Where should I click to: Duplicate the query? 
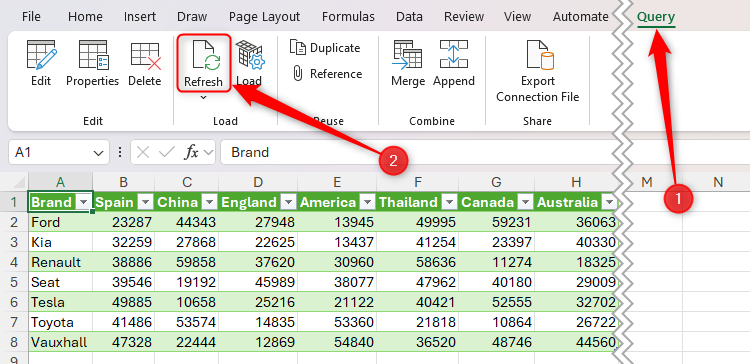click(325, 48)
